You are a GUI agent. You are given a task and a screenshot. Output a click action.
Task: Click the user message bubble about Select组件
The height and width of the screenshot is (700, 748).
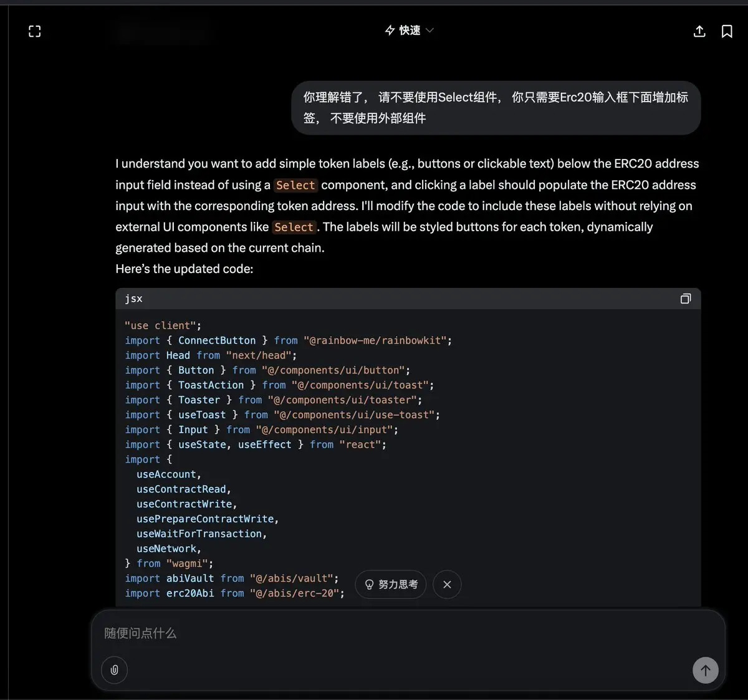[x=496, y=108]
